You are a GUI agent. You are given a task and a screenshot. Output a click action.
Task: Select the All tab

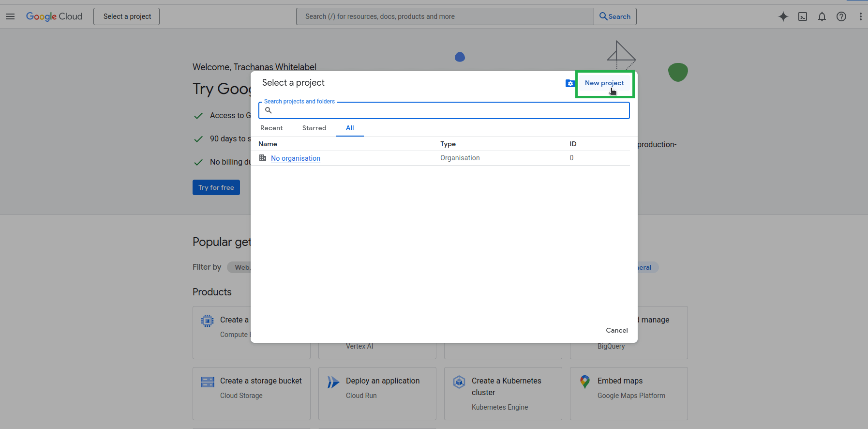click(350, 128)
